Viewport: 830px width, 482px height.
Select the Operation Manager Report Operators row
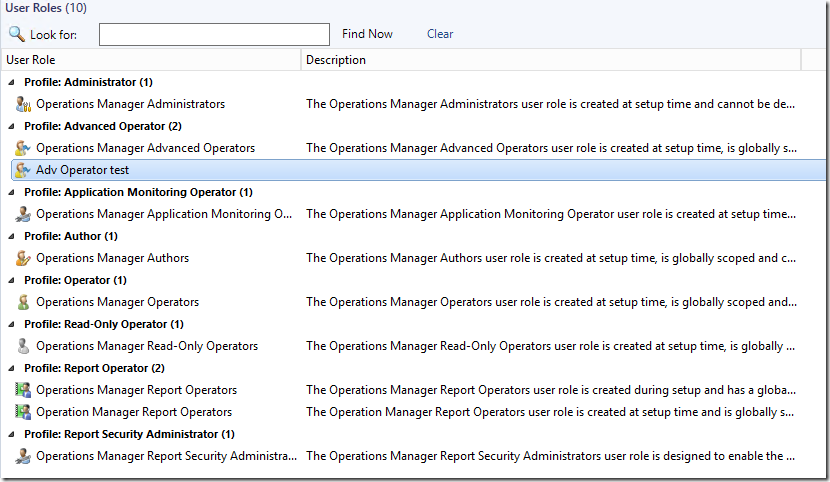point(134,412)
